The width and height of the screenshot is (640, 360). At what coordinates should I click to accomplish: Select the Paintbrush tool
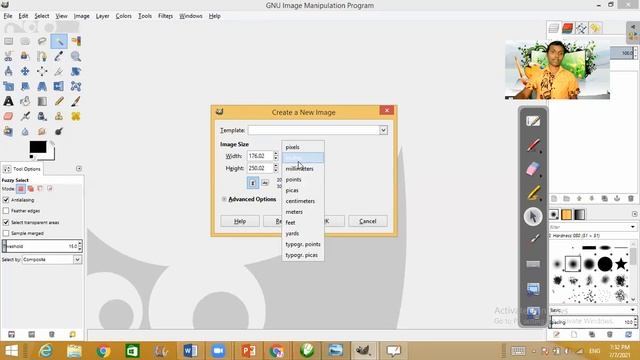tap(76, 101)
